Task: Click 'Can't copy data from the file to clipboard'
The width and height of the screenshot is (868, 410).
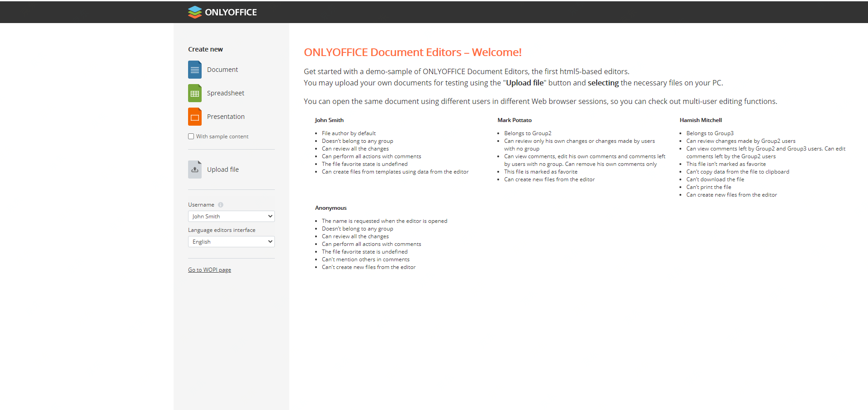Action: click(x=738, y=172)
